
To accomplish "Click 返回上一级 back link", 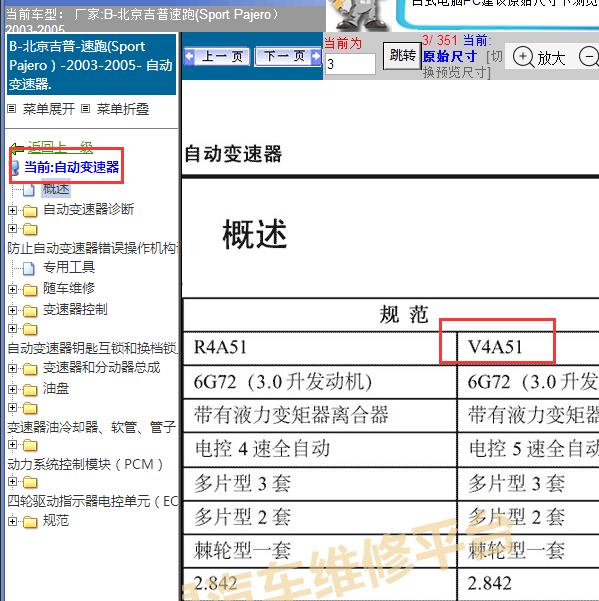I will (60, 147).
